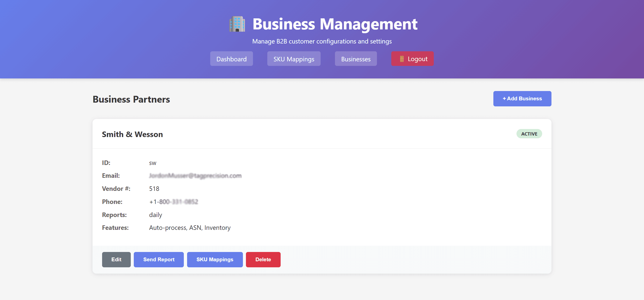Viewport: 644px width, 300px height.
Task: Click the Business Management main heading
Action: (x=335, y=24)
